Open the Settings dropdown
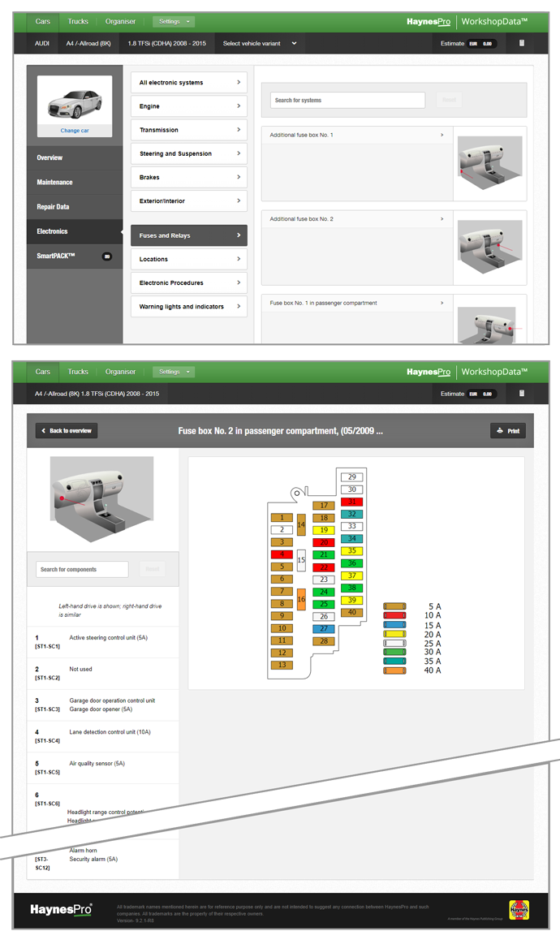The height and width of the screenshot is (944, 560). coord(174,21)
